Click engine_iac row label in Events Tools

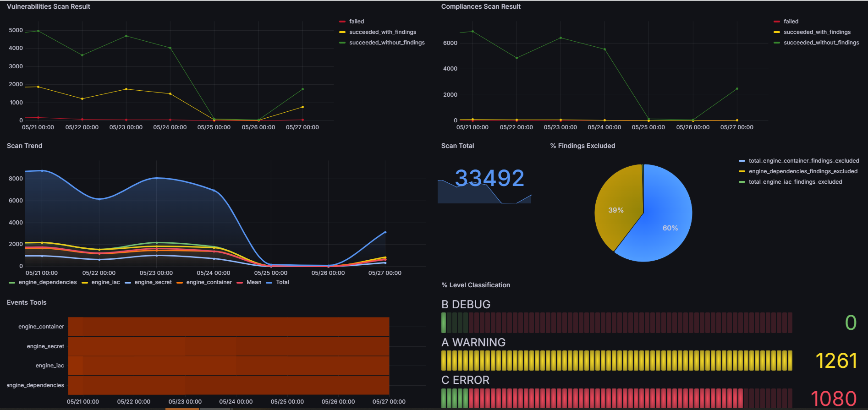pos(49,366)
